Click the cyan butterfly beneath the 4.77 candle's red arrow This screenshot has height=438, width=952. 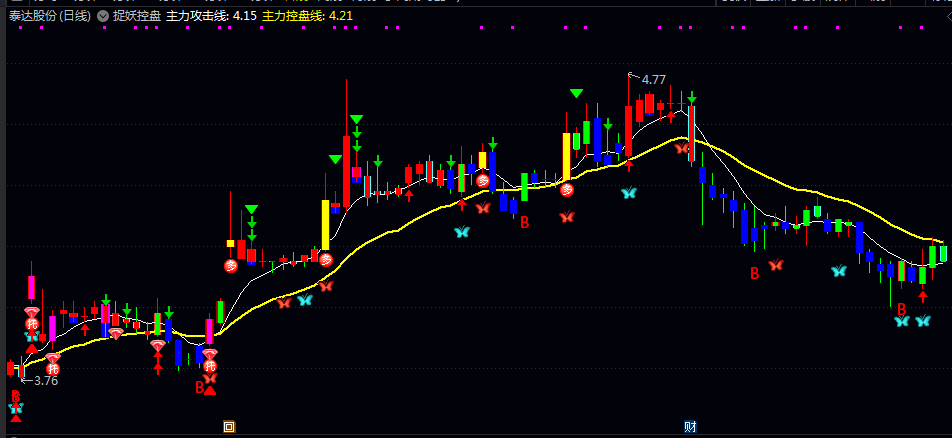pos(628,193)
